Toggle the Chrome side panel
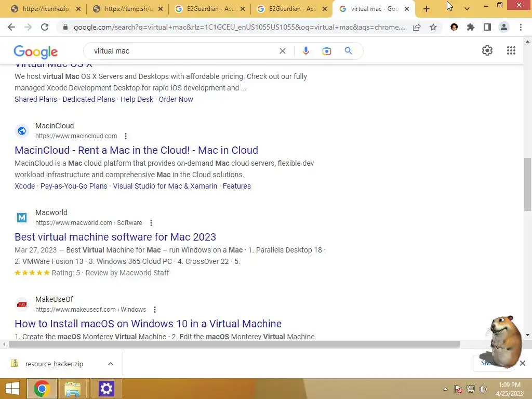Image resolution: width=532 pixels, height=399 pixels. (487, 27)
